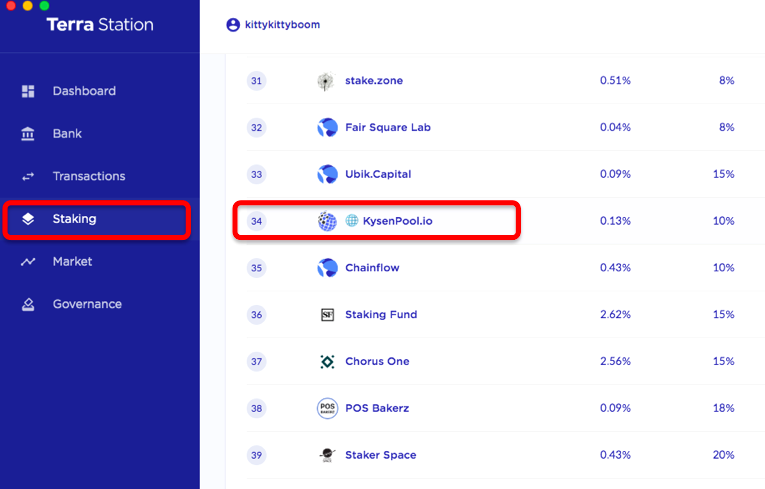Screen dimensions: 765x489
Task: Click the 0.04% value for Fair Square Lab
Action: pos(615,127)
